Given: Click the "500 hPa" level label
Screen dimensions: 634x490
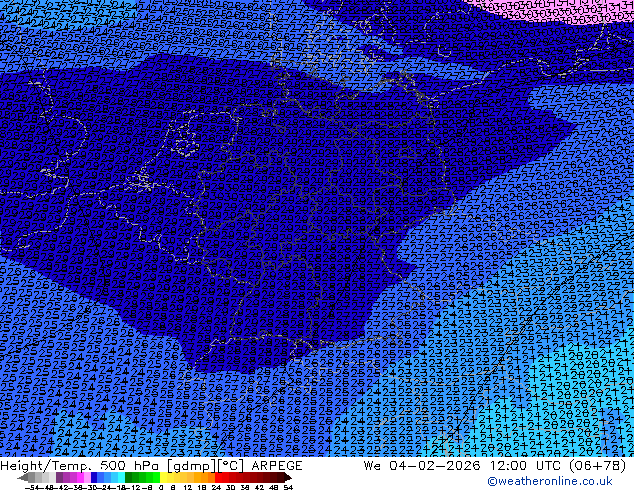Looking at the screenshot, I should pyautogui.click(x=129, y=465).
